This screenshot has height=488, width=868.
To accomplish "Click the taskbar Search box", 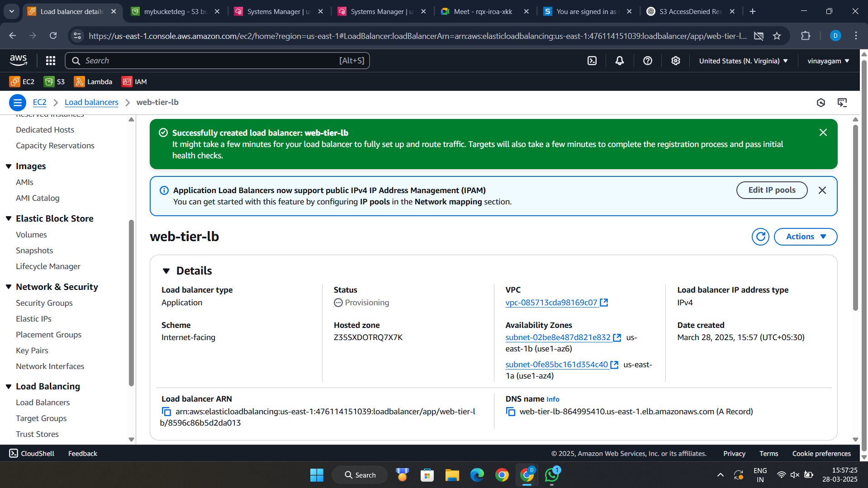I will point(360,475).
